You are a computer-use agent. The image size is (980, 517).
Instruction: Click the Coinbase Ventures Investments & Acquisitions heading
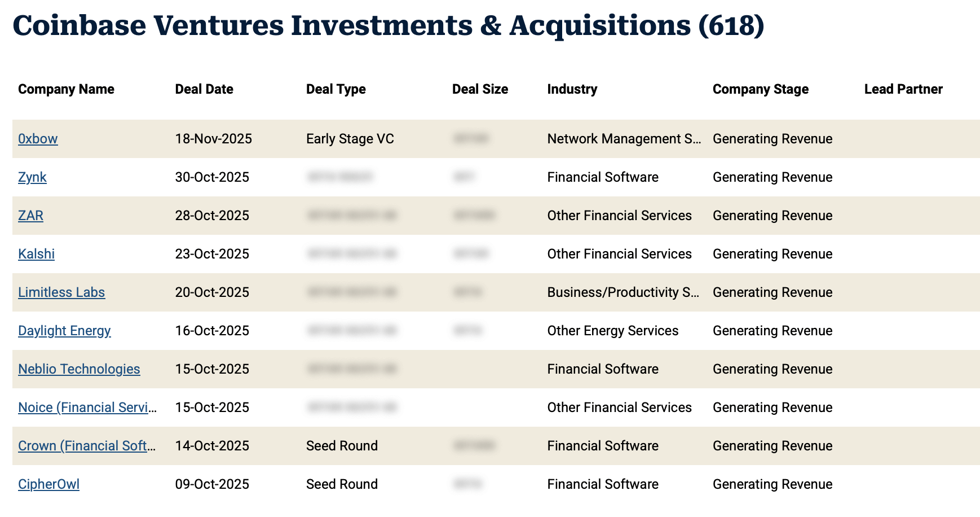click(388, 26)
